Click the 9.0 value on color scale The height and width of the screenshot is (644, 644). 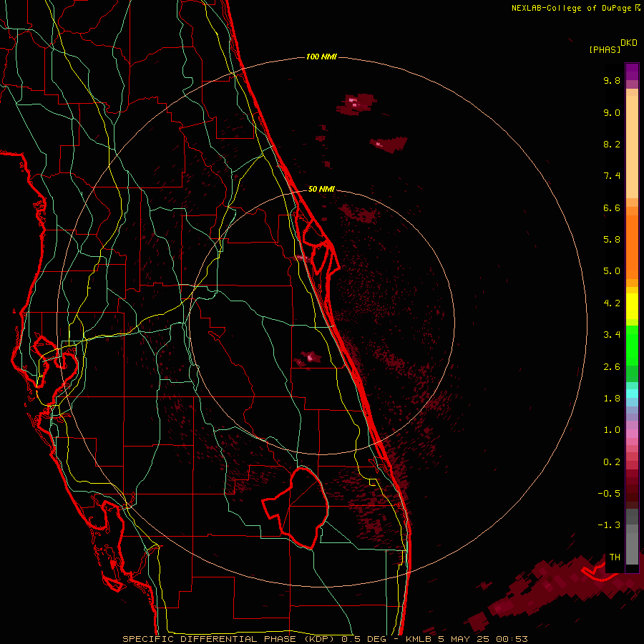pos(612,112)
